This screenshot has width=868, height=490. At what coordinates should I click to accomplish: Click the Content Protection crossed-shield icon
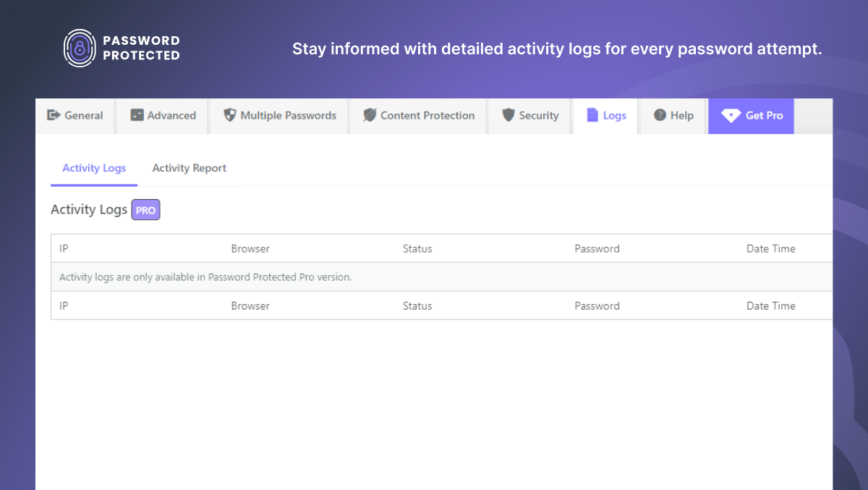370,115
